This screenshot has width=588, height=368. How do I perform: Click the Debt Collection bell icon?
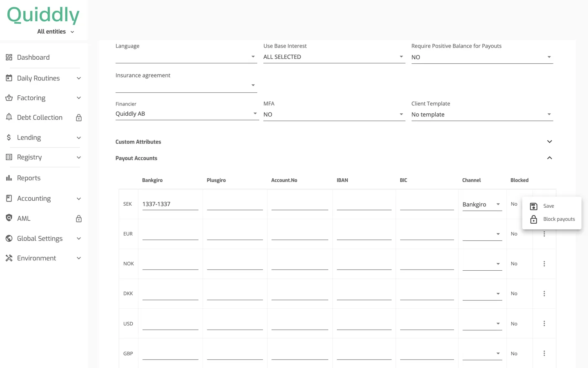click(9, 117)
